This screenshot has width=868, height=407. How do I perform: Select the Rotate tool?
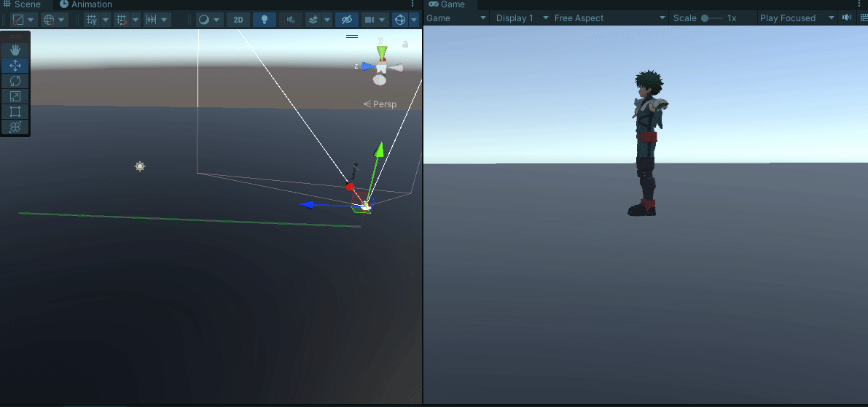[15, 81]
